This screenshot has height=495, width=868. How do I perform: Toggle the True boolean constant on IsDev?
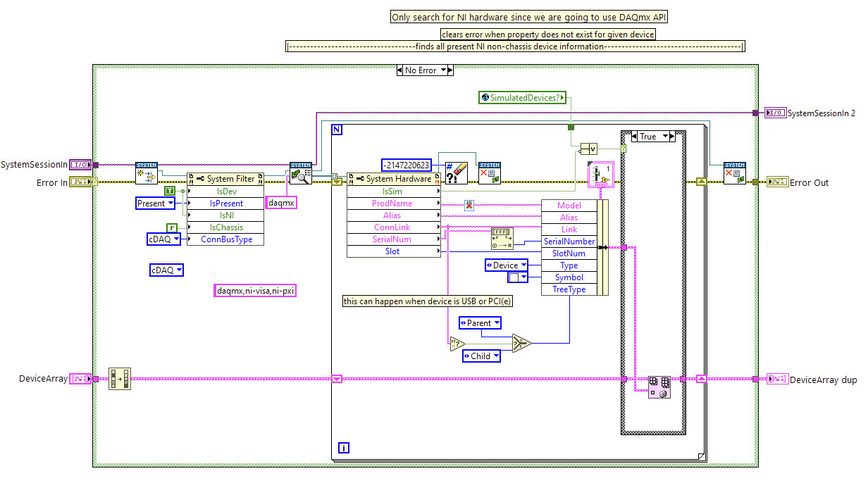(170, 191)
